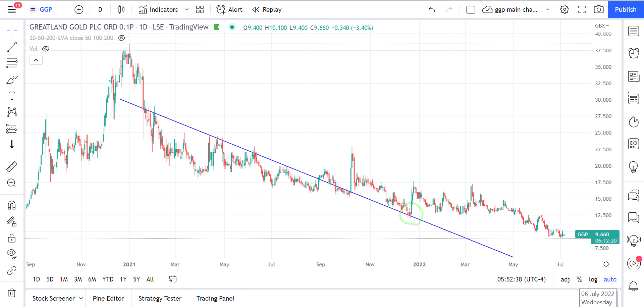Open the watchlist panel
The height and width of the screenshot is (307, 644).
click(634, 31)
